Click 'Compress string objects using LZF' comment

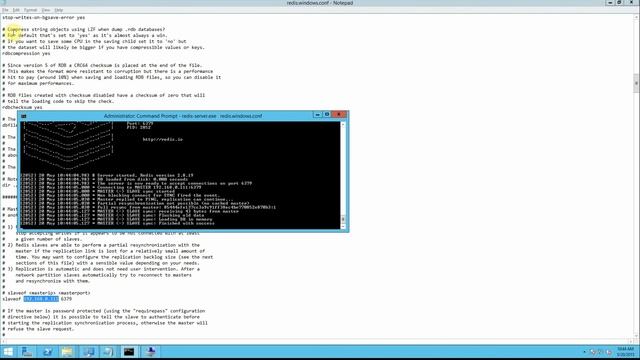(x=84, y=29)
